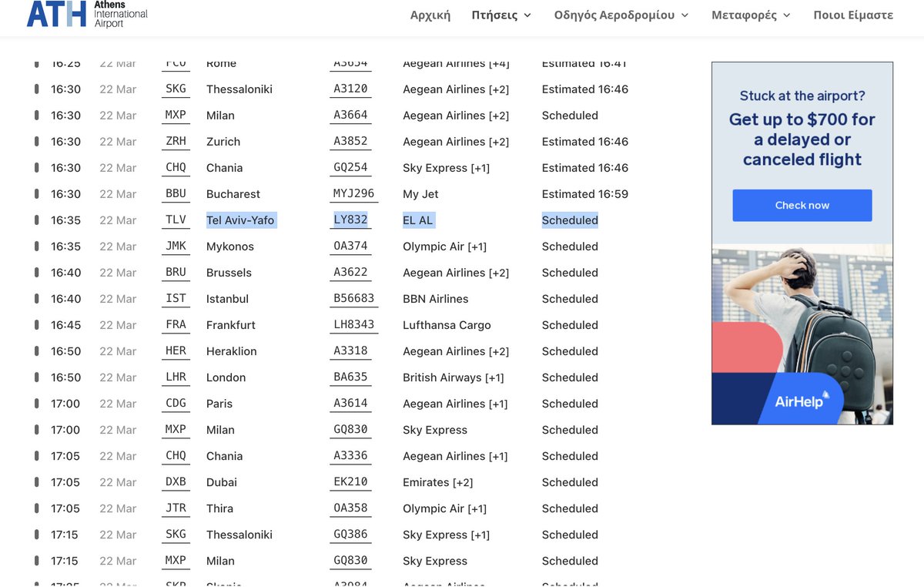Screen dimensions: 924x587
Task: Click the ATH Athens International Airport logo
Action: click(87, 14)
